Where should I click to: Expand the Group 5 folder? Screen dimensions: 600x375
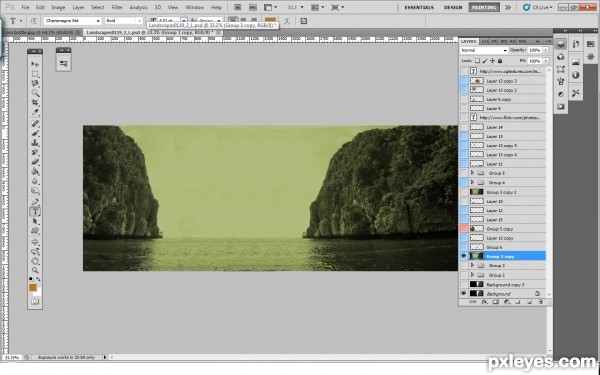coord(472,173)
